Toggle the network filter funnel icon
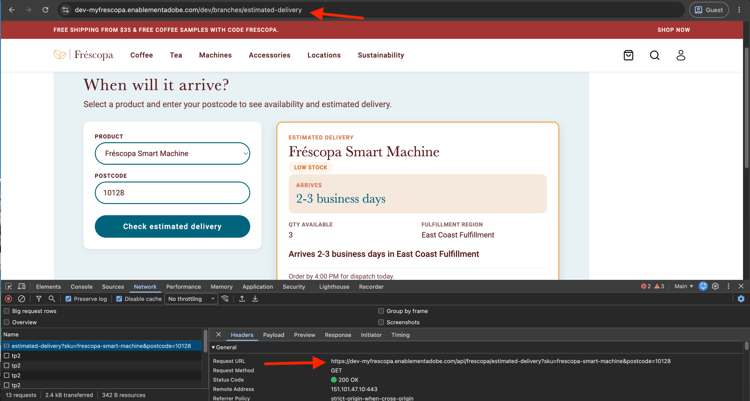750x401 pixels. 38,299
